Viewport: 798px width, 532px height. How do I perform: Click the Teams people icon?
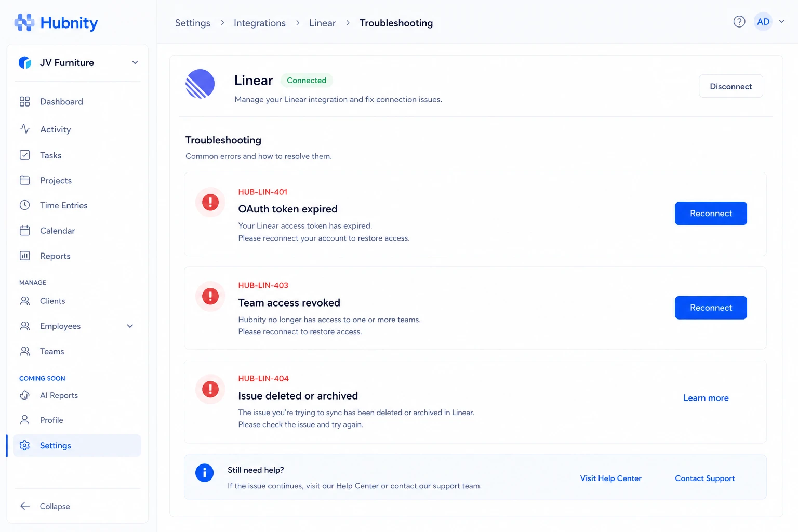(24, 351)
